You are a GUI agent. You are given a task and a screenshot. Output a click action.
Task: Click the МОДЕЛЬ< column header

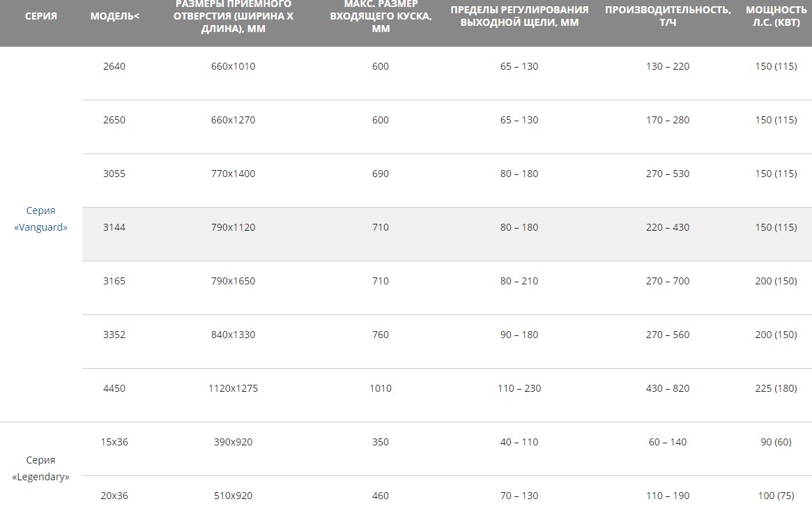[114, 16]
